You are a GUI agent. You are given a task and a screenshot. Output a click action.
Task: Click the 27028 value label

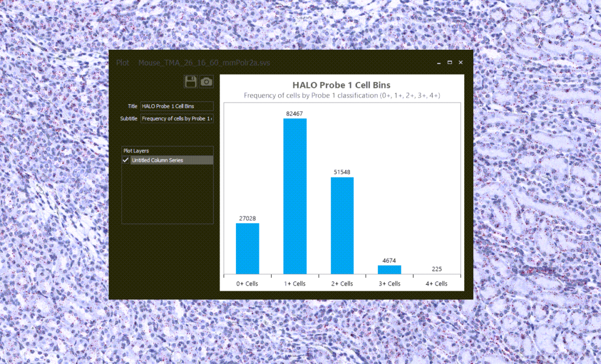(247, 217)
